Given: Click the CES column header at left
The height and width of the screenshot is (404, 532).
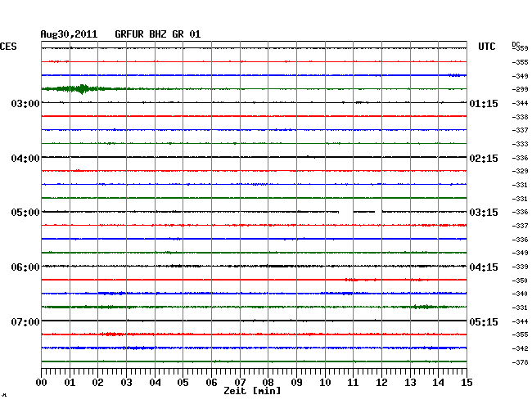Looking at the screenshot, I should (8, 47).
